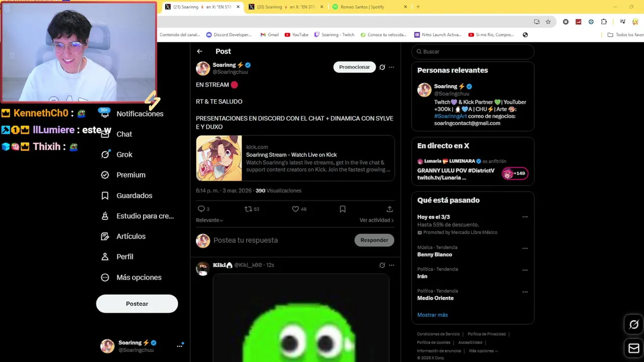
Task: Open options for Irán trend
Action: click(x=525, y=270)
